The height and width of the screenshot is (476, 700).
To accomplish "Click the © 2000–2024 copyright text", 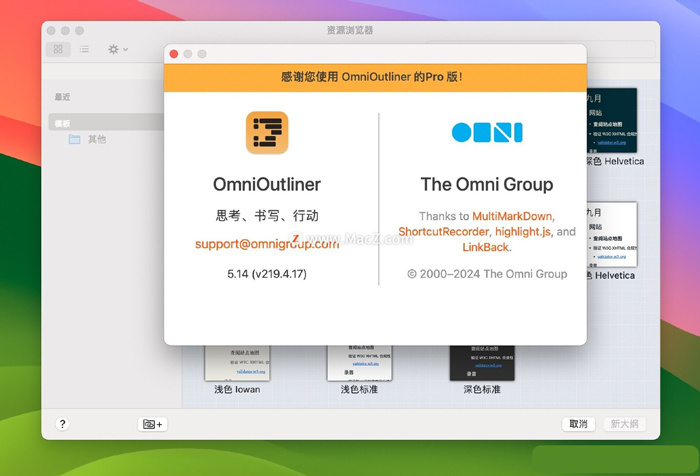I will point(487,274).
